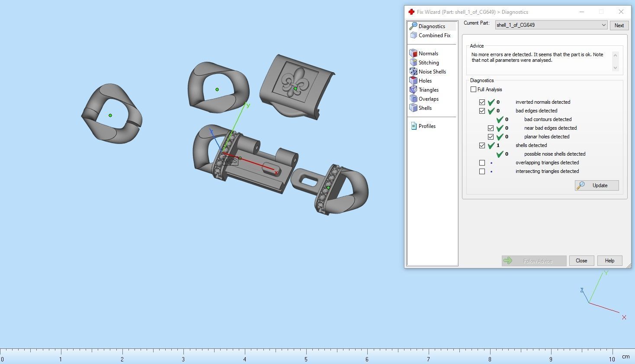
Task: Click the 'bad contours detected' row text
Action: pyautogui.click(x=548, y=119)
